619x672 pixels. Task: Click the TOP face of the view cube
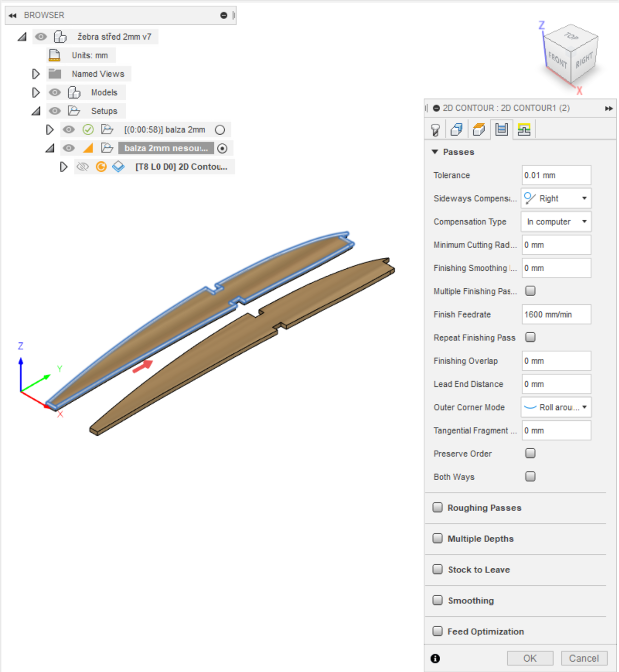pos(571,36)
